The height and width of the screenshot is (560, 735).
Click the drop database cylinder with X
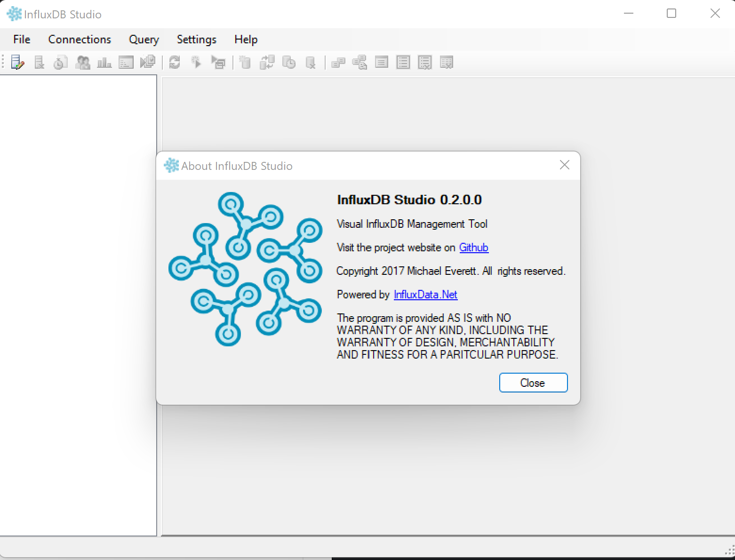coord(311,62)
